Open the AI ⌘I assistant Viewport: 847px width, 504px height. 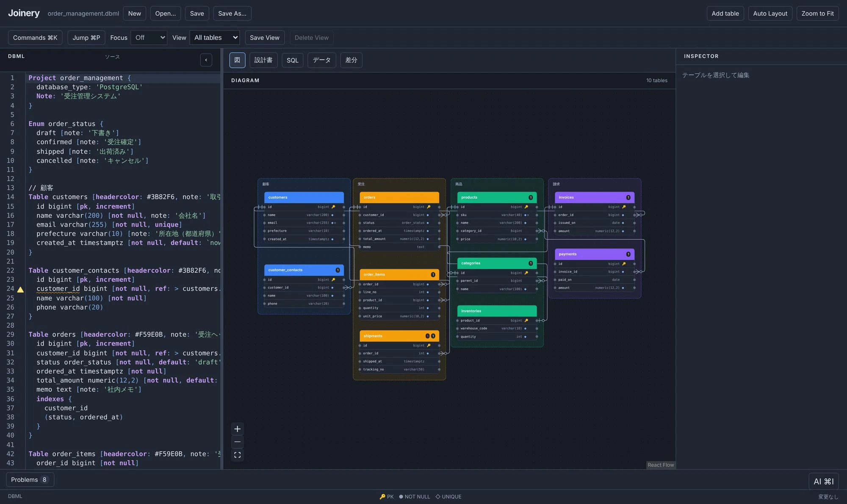pyautogui.click(x=823, y=482)
